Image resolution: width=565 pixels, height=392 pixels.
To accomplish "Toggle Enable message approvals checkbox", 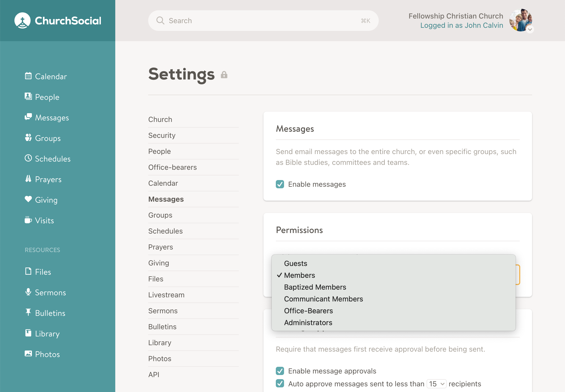I will (x=280, y=371).
